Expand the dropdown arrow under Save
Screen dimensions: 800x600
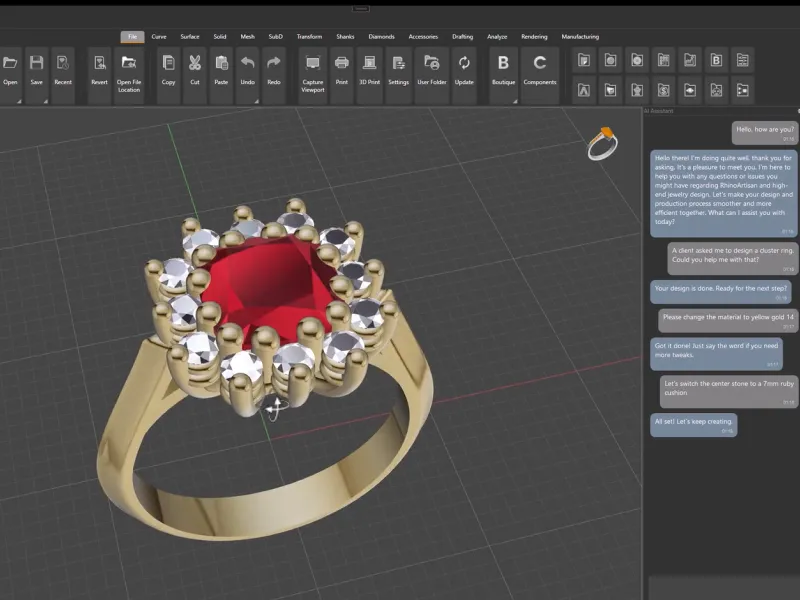pos(46,102)
